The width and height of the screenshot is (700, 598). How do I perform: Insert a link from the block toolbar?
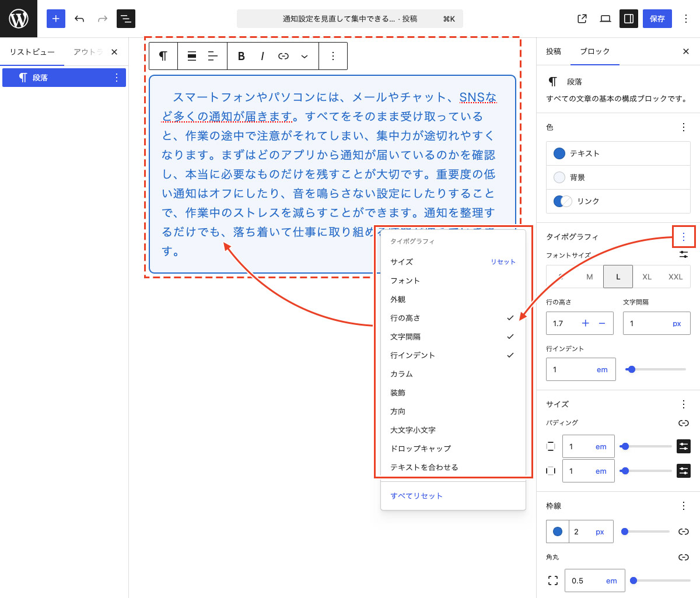(x=283, y=56)
